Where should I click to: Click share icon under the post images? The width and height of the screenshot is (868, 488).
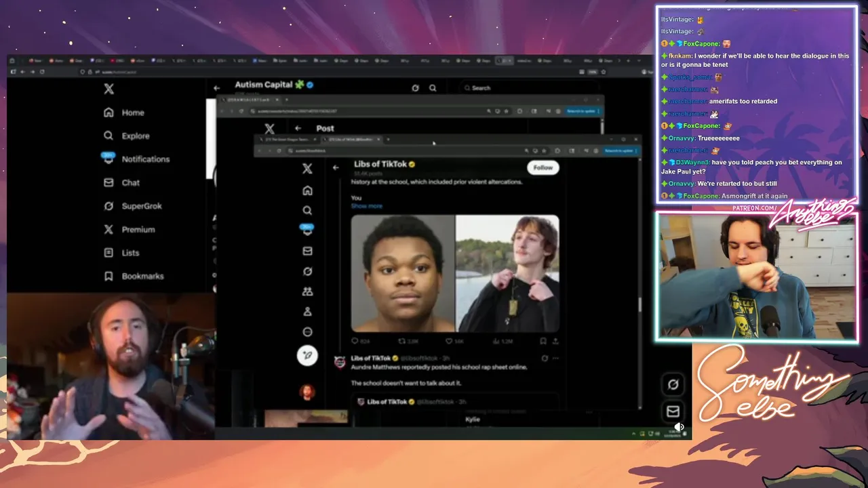555,341
